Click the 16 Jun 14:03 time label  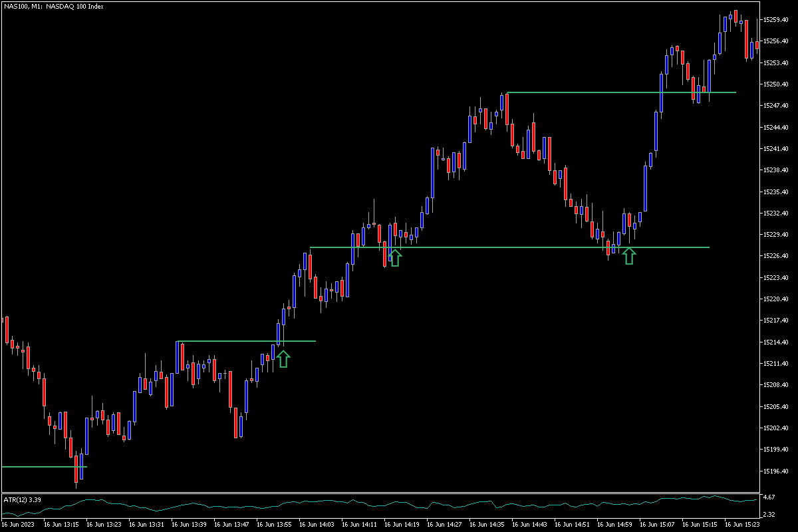[317, 525]
